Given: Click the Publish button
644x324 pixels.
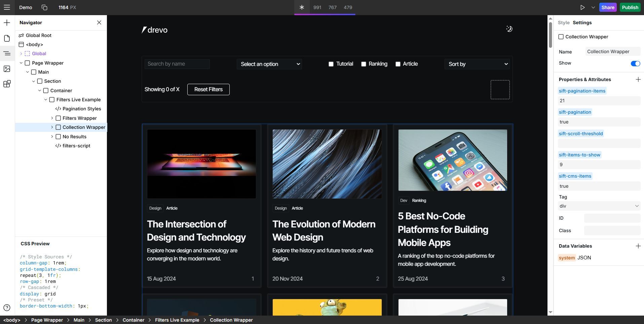Looking at the screenshot, I should coord(630,7).
